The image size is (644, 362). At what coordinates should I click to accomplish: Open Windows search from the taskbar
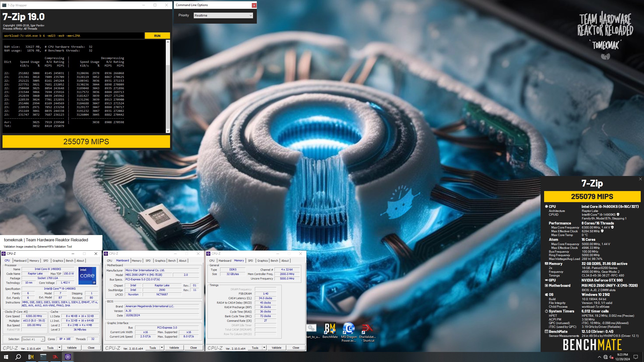pos(18,357)
